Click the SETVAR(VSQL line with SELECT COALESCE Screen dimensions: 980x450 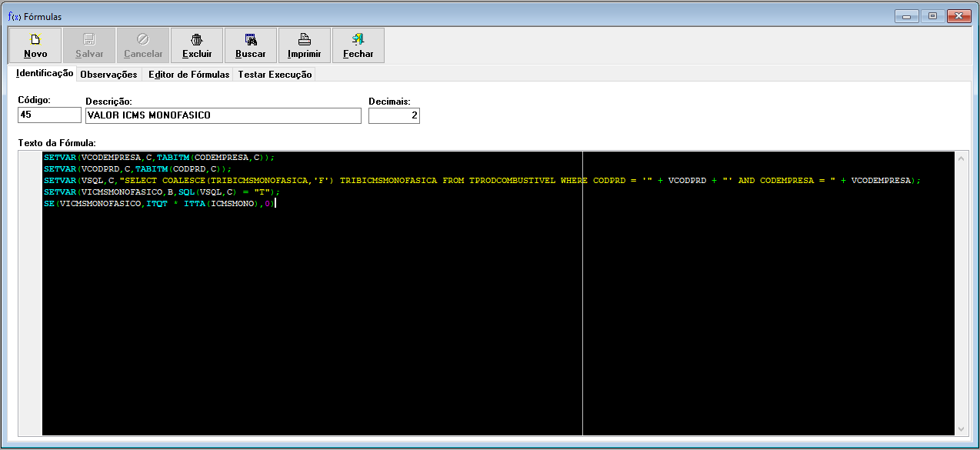482,180
